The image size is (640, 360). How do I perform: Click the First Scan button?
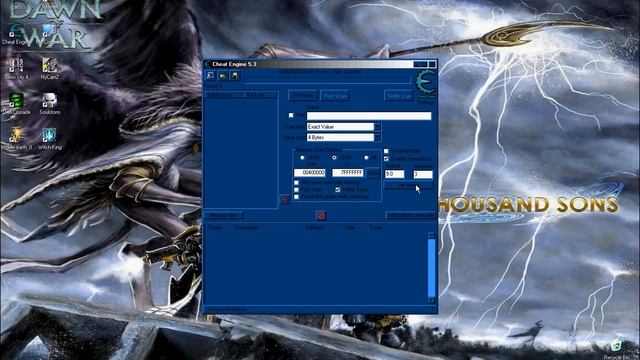tap(302, 96)
